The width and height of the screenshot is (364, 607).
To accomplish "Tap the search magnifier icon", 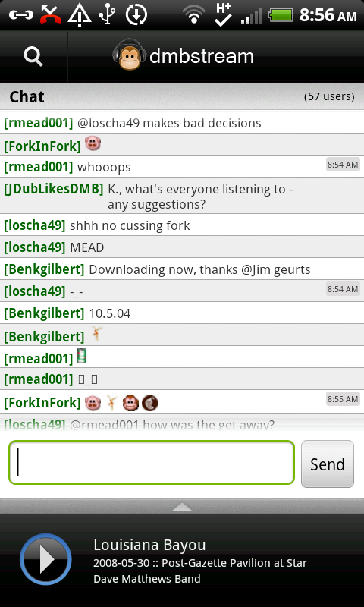I will tap(33, 56).
